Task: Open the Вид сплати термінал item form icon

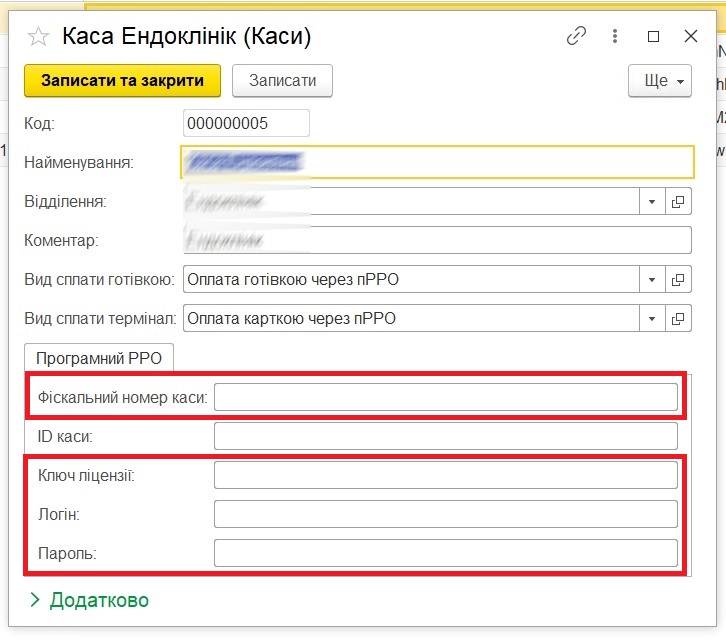Action: coord(679,319)
